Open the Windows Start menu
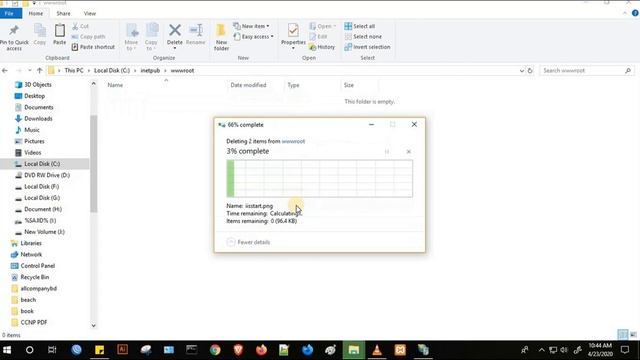 tap(7, 350)
